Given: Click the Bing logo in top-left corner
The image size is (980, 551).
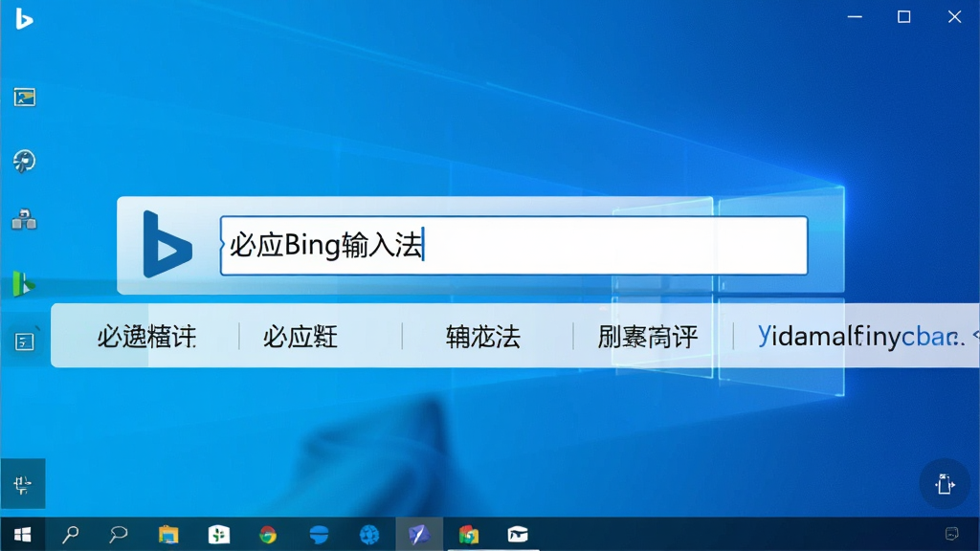Looking at the screenshot, I should click(x=24, y=19).
